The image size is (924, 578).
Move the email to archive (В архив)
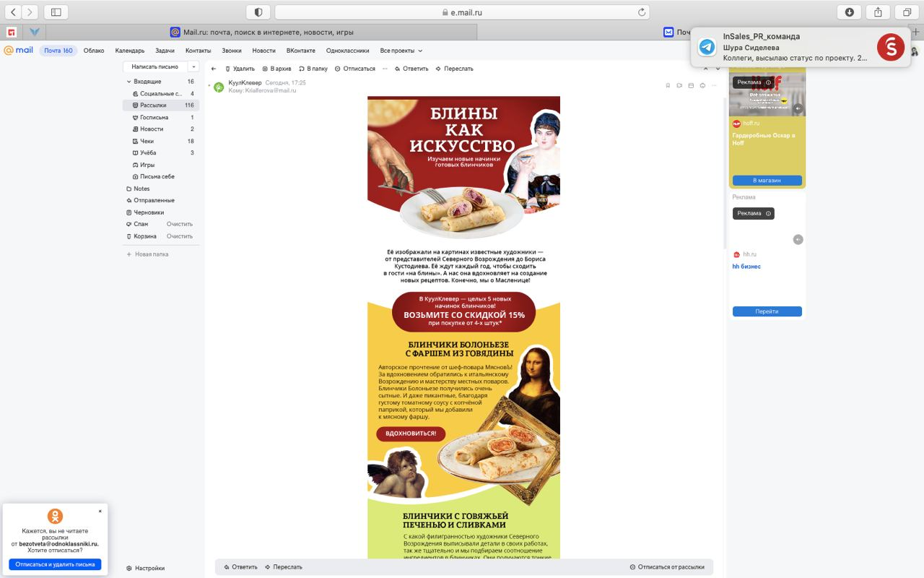[276, 69]
